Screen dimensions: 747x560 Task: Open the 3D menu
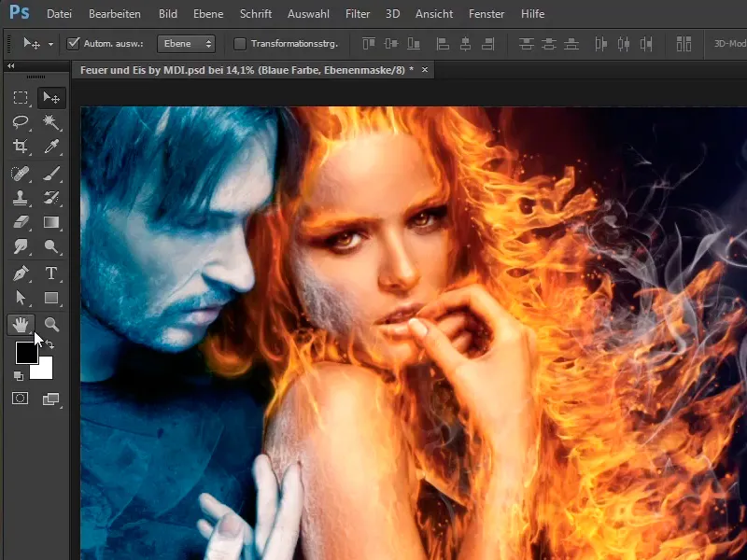coord(392,14)
